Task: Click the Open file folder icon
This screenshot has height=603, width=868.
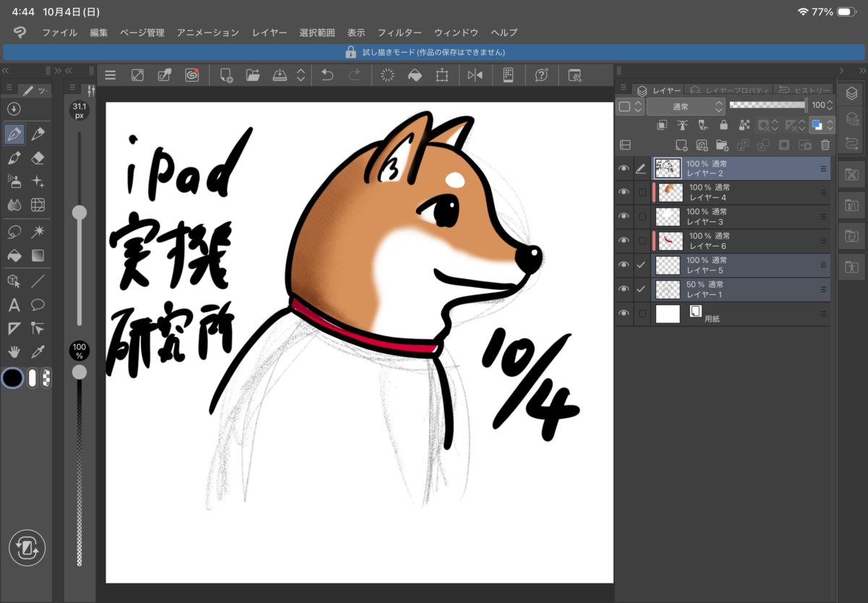Action: tap(252, 74)
